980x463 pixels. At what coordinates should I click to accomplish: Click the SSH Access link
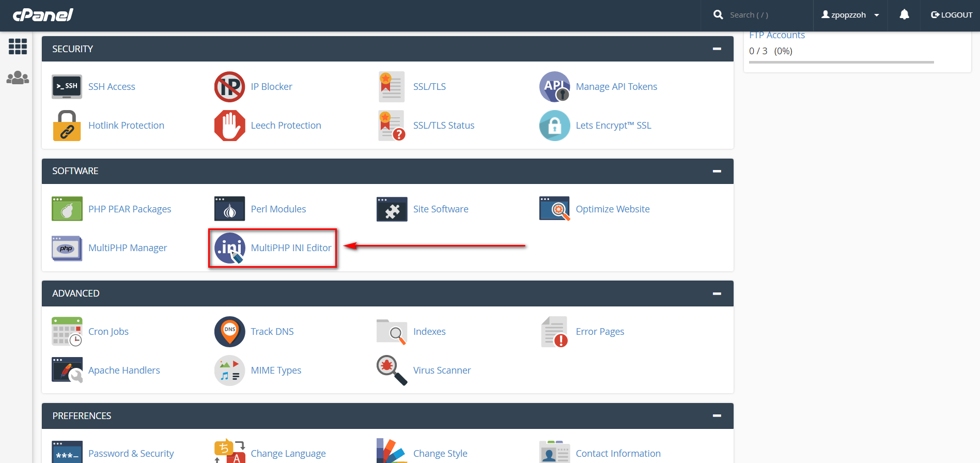coord(112,86)
